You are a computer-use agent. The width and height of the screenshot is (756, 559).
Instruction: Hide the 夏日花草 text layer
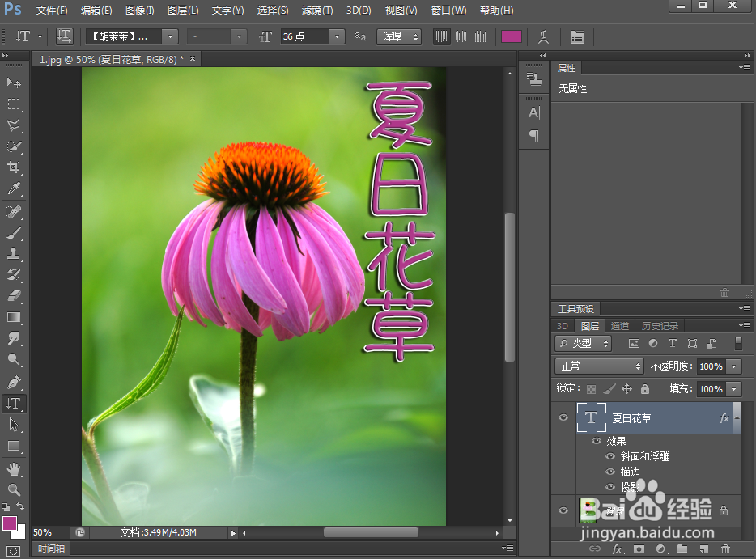(563, 417)
